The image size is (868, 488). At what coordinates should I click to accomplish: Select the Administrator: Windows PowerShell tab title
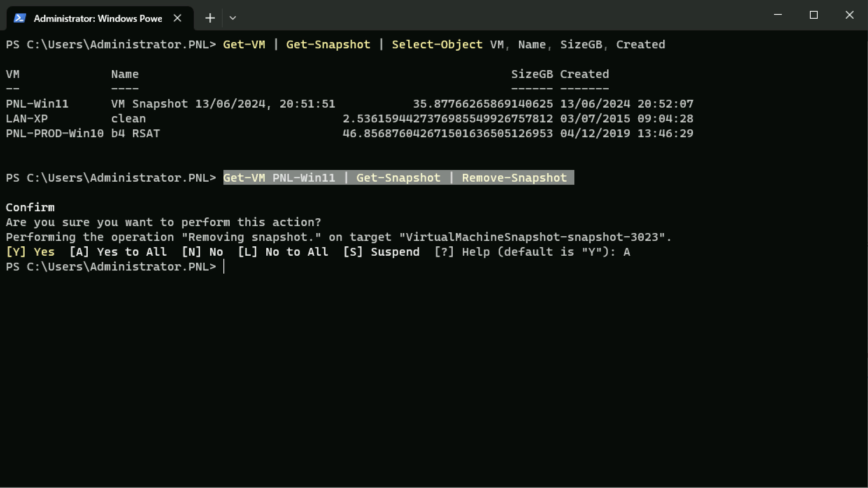click(98, 18)
